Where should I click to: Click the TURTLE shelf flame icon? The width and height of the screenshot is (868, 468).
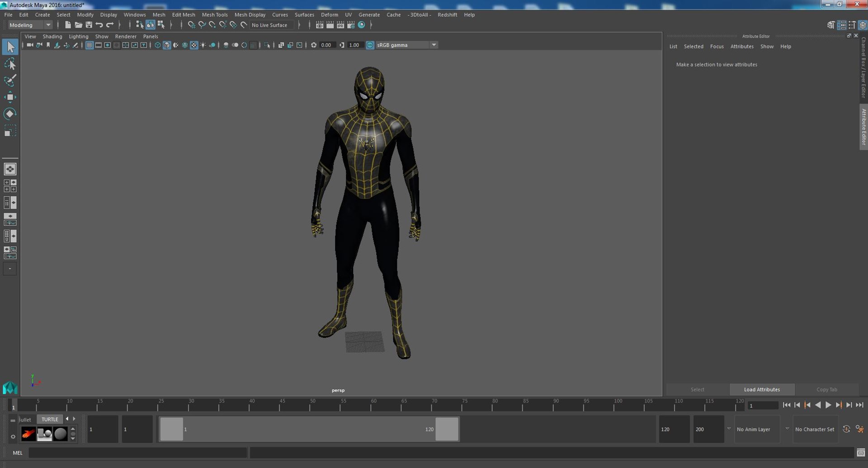[28, 434]
